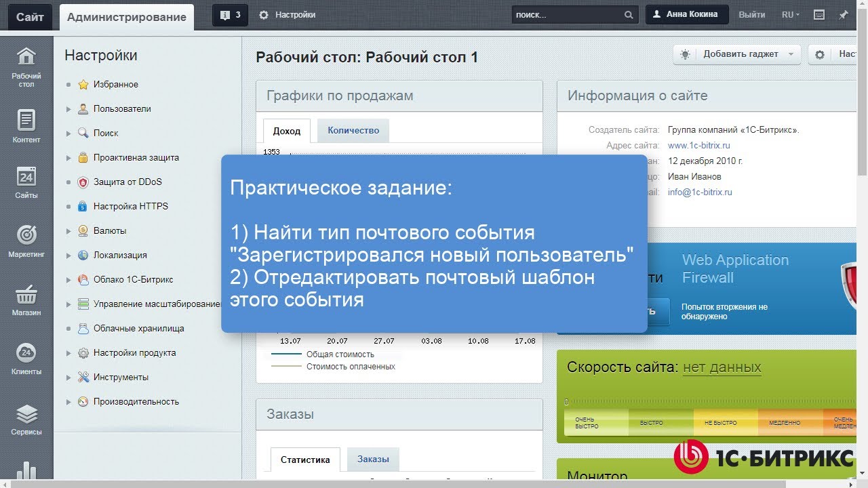The height and width of the screenshot is (488, 868).
Task: Switch to the Сайт tab
Action: click(x=30, y=17)
